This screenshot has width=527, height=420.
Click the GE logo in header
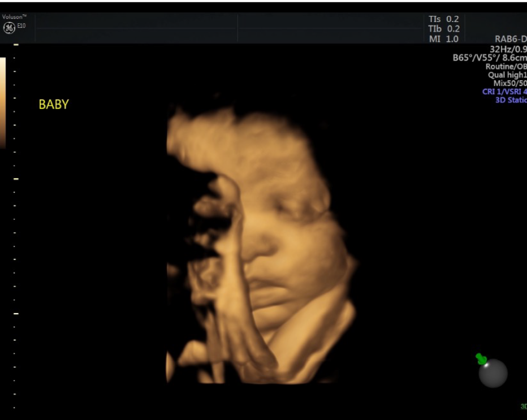(x=9, y=28)
